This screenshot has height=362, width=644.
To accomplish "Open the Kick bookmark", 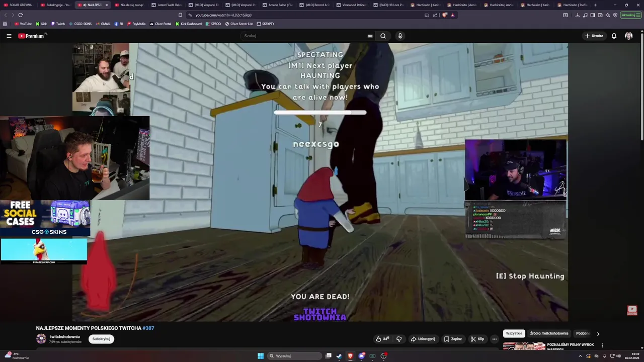I will point(41,24).
